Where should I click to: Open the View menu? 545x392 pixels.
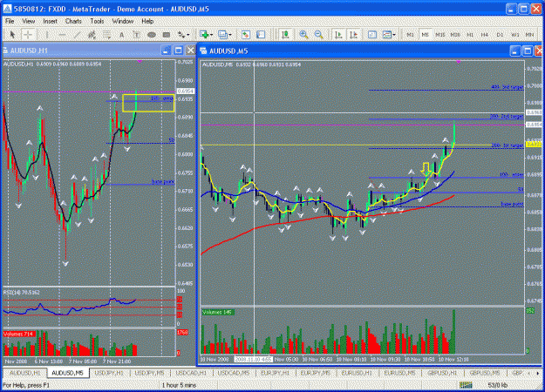tap(28, 21)
